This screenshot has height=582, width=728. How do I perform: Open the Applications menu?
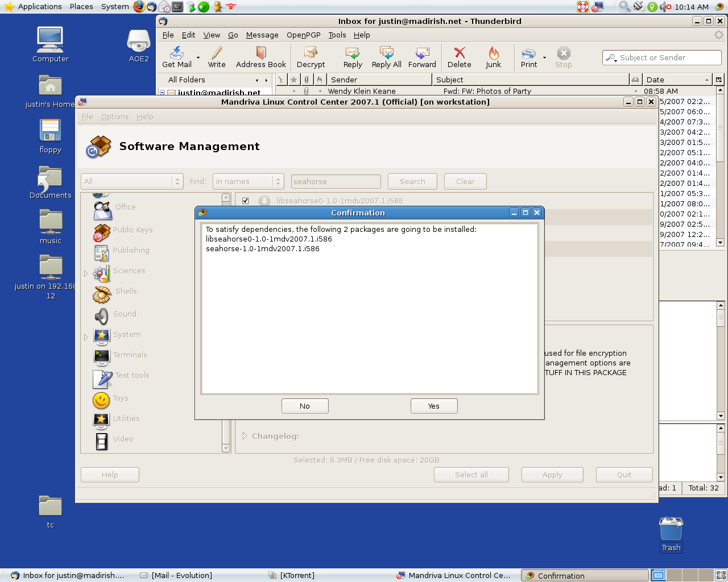point(33,7)
